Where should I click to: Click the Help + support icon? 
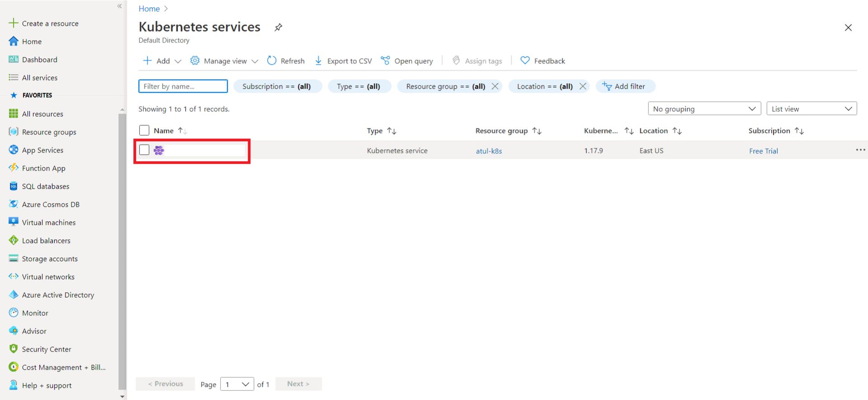point(14,385)
